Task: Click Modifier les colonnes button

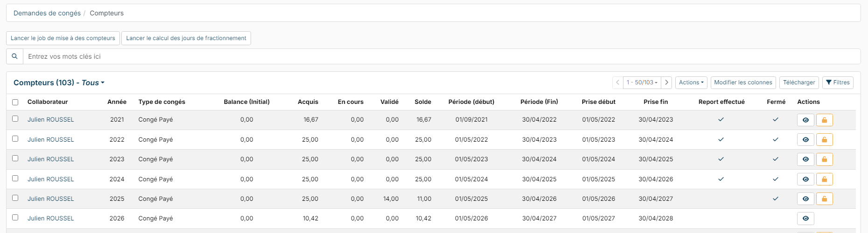Action: (x=743, y=82)
